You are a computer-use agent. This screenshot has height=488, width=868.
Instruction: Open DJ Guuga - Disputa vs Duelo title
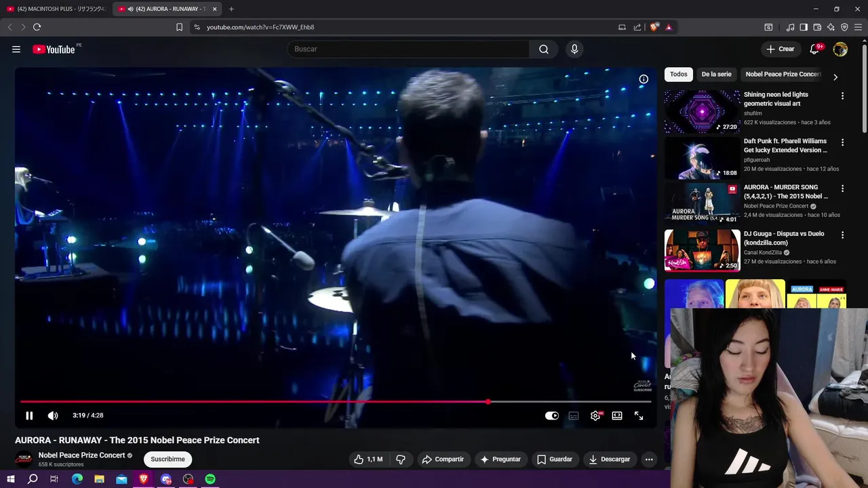[x=784, y=238]
